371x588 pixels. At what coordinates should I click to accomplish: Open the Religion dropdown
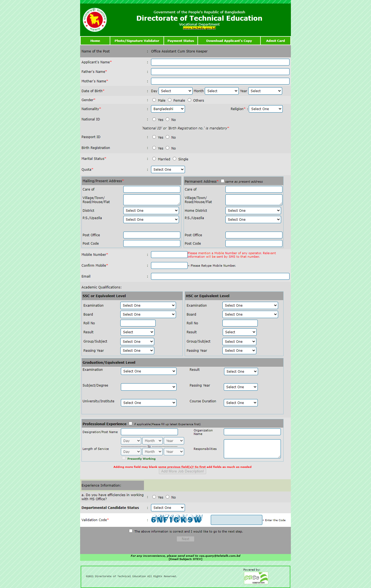(x=266, y=109)
